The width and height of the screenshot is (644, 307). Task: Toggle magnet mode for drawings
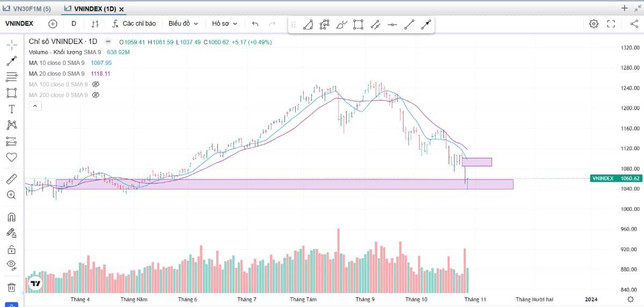pyautogui.click(x=11, y=217)
